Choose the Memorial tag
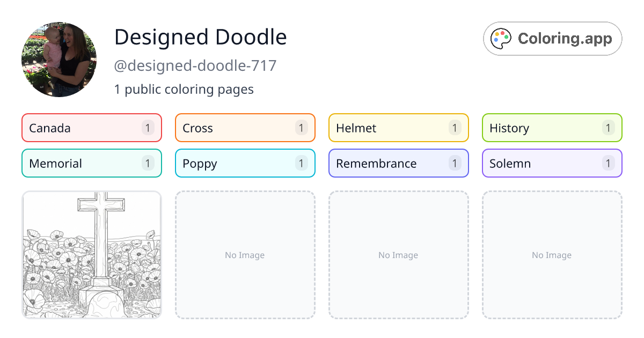Screen dimensions: 644x338 tap(91, 163)
